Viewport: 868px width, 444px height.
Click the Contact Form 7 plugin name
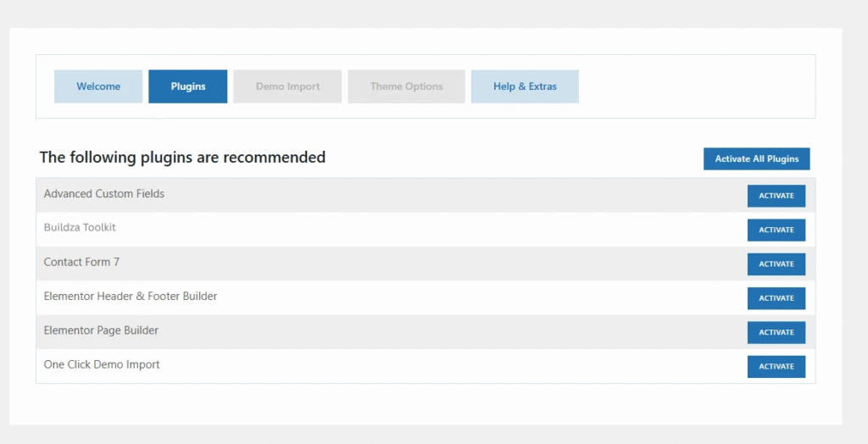point(81,263)
